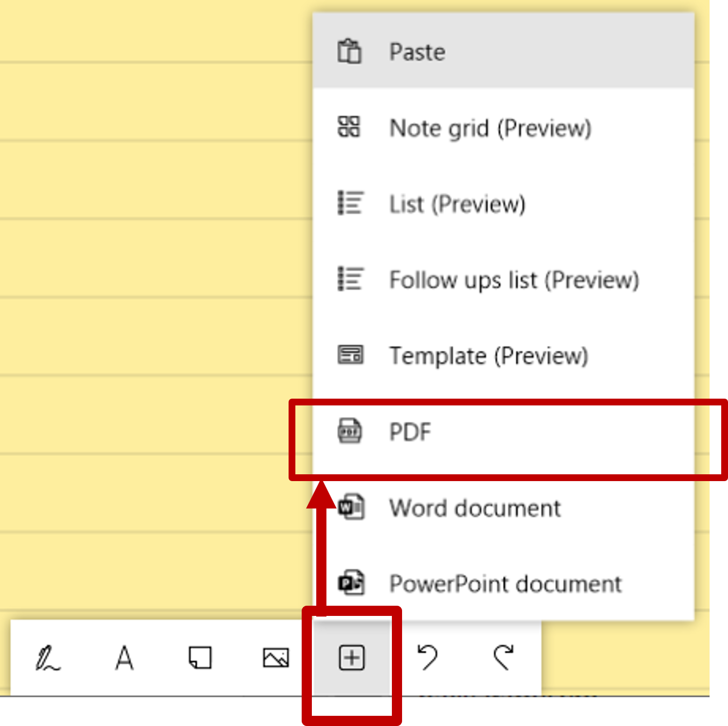Click the PowerPoint icon in menu
The height and width of the screenshot is (726, 728).
pos(351,583)
